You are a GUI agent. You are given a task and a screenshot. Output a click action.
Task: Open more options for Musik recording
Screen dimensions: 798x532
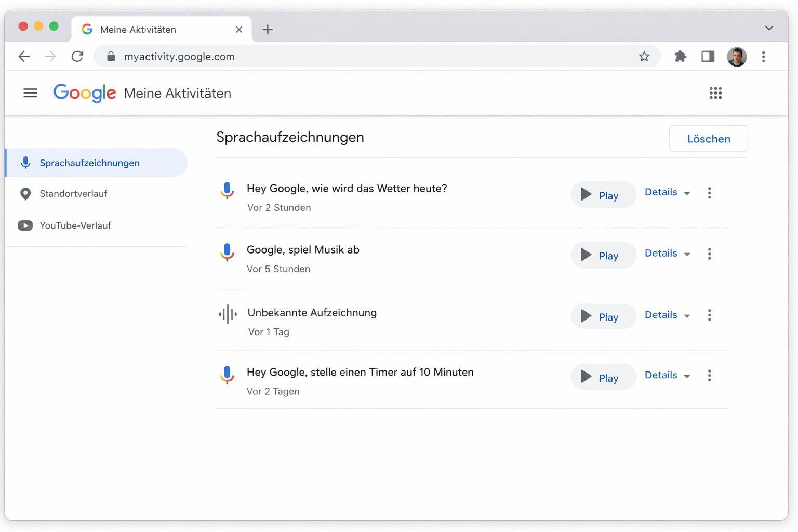click(709, 254)
